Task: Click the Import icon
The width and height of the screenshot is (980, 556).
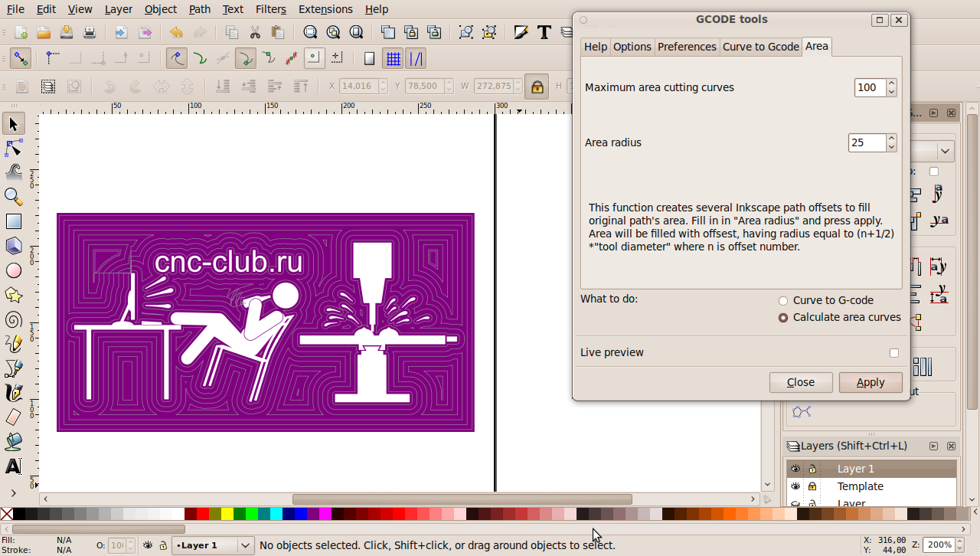Action: (121, 32)
